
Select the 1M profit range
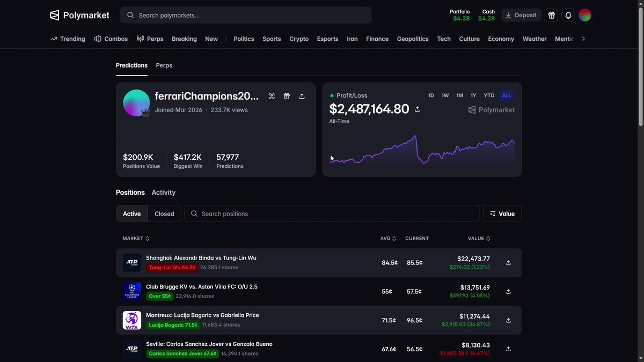[459, 95]
